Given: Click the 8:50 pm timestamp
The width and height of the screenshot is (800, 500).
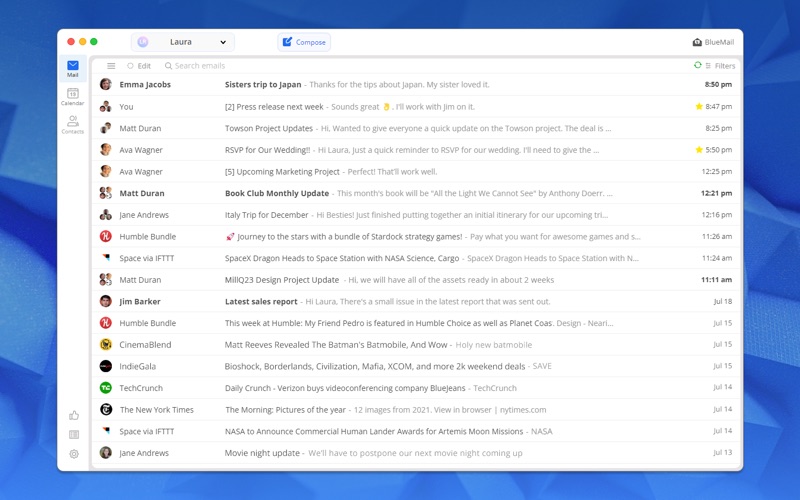Looking at the screenshot, I should 718,84.
